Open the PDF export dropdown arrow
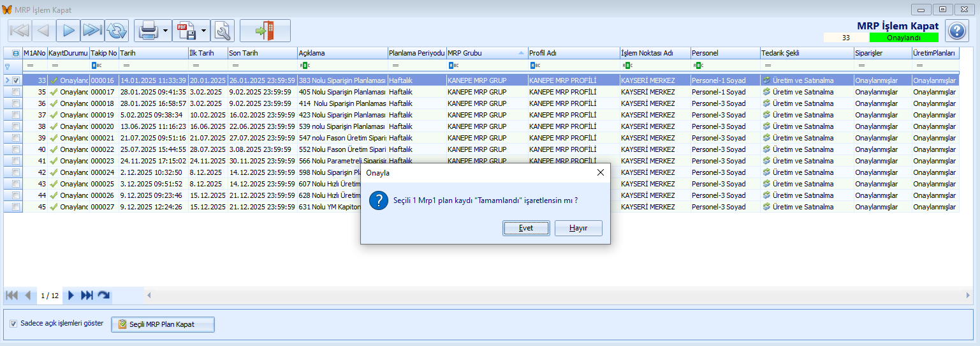The image size is (980, 346). (204, 30)
